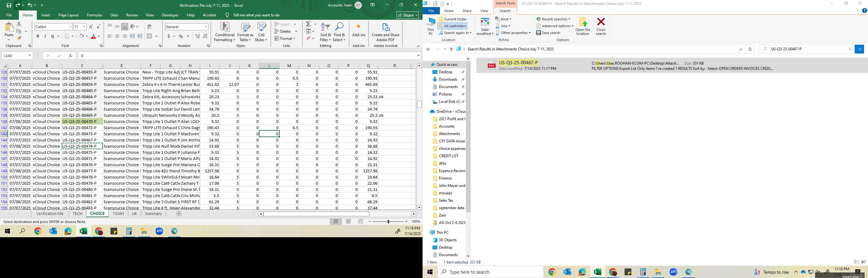
Task: Toggle Italic formatting
Action: point(45,36)
